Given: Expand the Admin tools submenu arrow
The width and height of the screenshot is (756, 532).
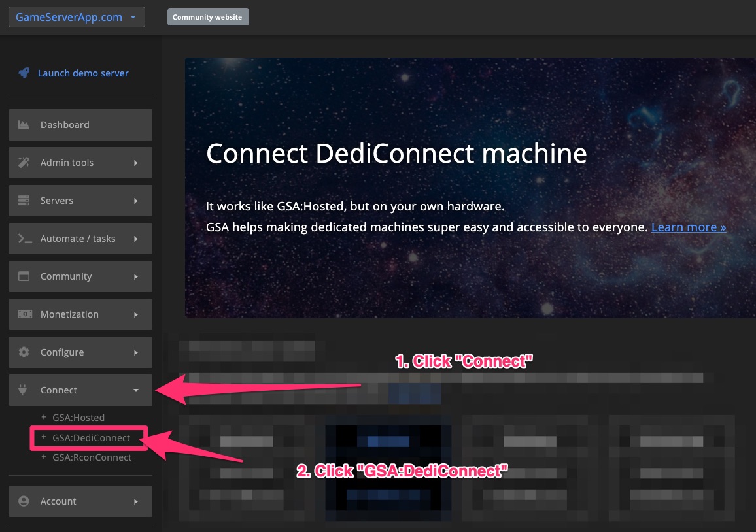Looking at the screenshot, I should (x=136, y=163).
